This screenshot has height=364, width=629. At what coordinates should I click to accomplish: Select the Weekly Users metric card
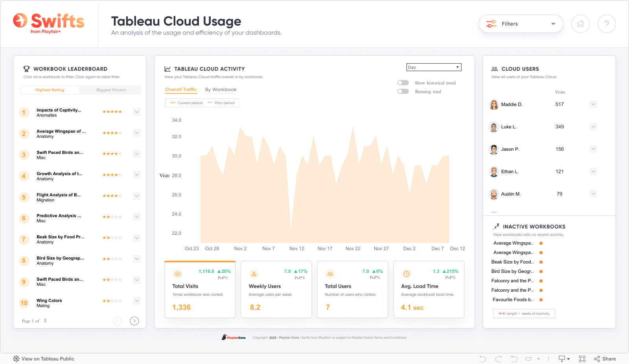[276, 289]
